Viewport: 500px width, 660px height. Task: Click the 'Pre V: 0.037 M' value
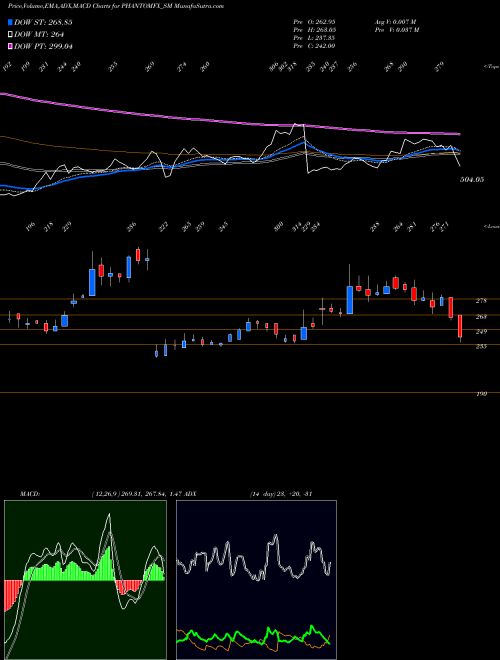point(398,30)
